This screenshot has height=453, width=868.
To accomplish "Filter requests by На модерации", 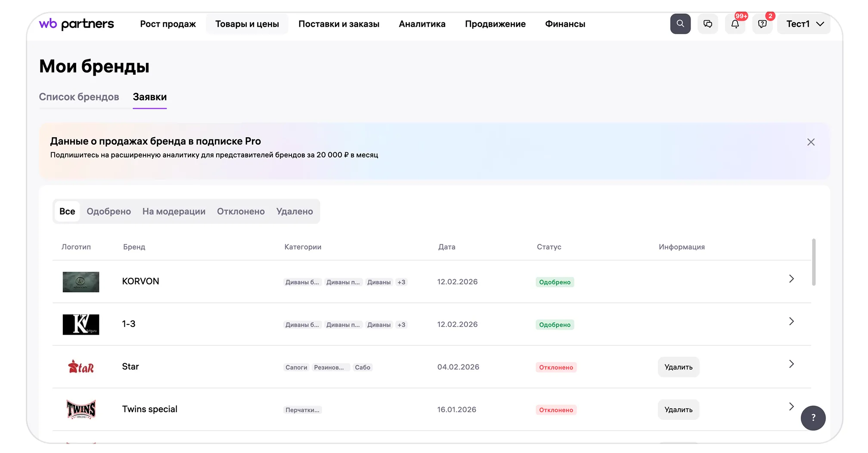I will (x=174, y=211).
